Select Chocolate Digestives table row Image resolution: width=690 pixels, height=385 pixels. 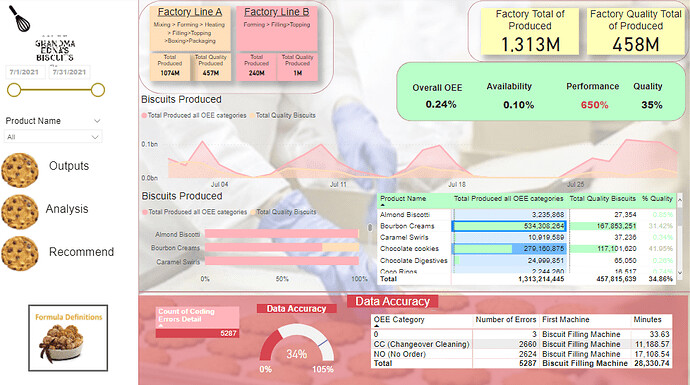[526, 260]
